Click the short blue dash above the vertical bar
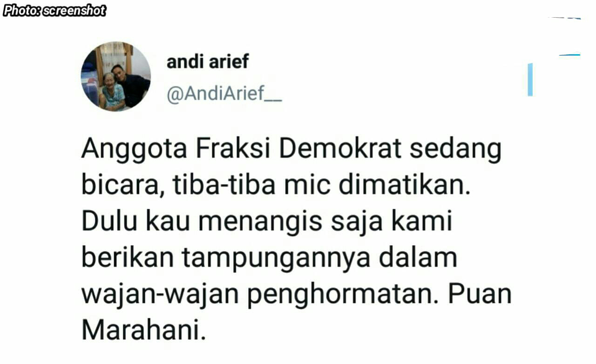596x364 pixels. pos(569,55)
